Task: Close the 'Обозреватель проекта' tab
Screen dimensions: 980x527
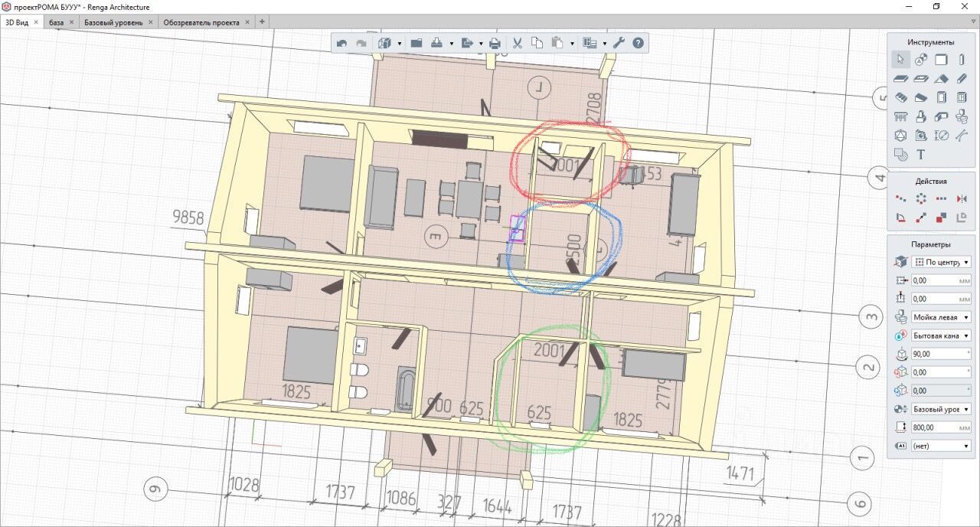Action: click(x=248, y=22)
